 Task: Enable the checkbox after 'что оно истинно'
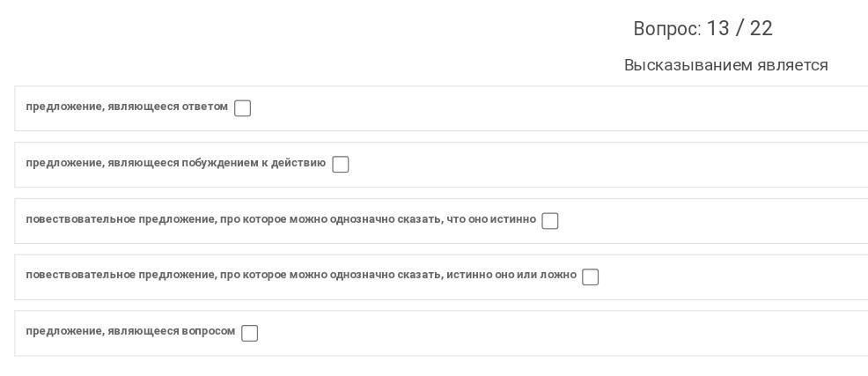click(549, 221)
